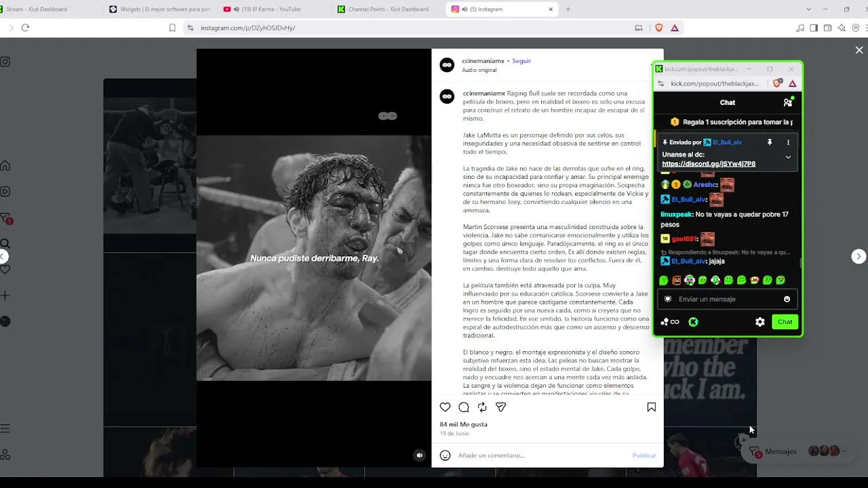Expand the pinned message chevron
Screen dimensions: 868x488
[788, 157]
